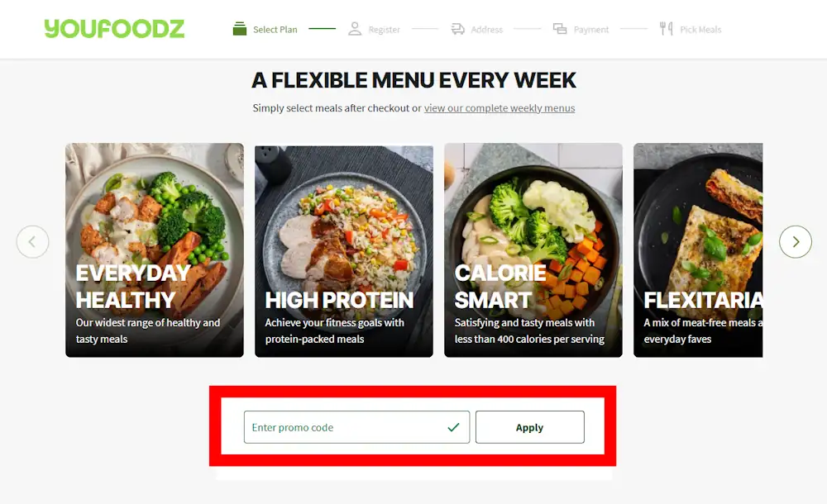Choose the Calorie Smart meal card

[x=533, y=250]
